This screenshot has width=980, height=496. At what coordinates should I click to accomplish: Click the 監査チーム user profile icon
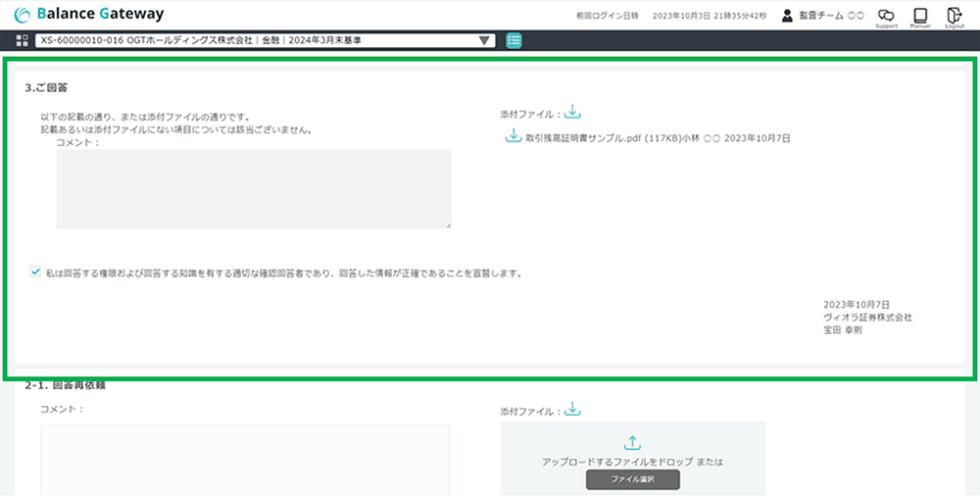pyautogui.click(x=787, y=16)
